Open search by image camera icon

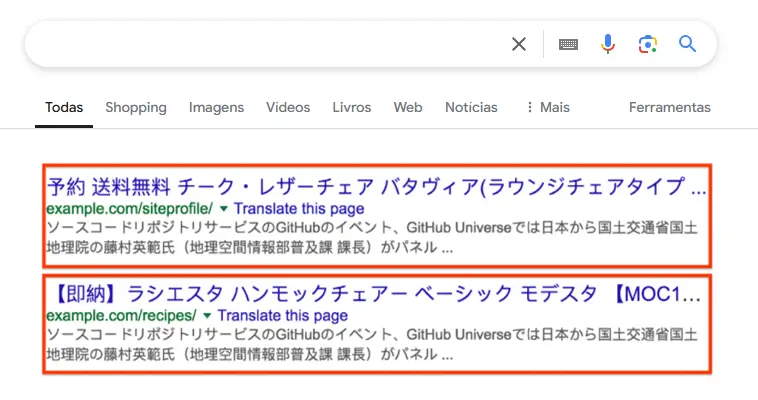point(648,44)
